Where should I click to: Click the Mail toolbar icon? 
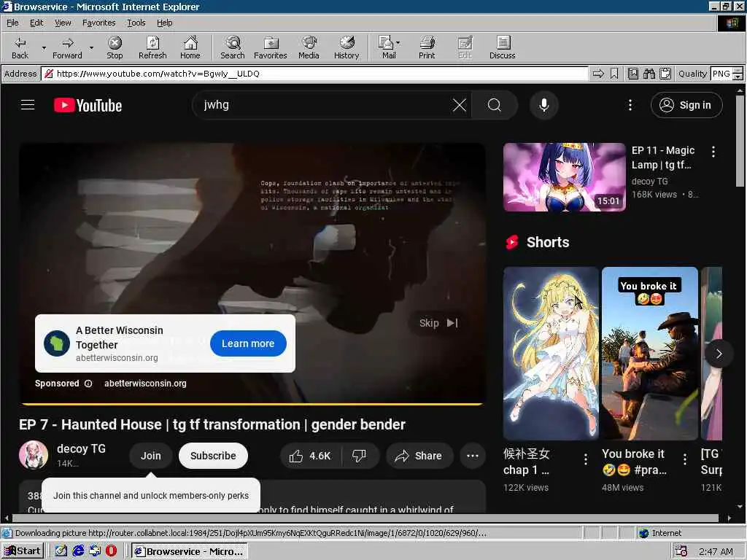(x=389, y=47)
